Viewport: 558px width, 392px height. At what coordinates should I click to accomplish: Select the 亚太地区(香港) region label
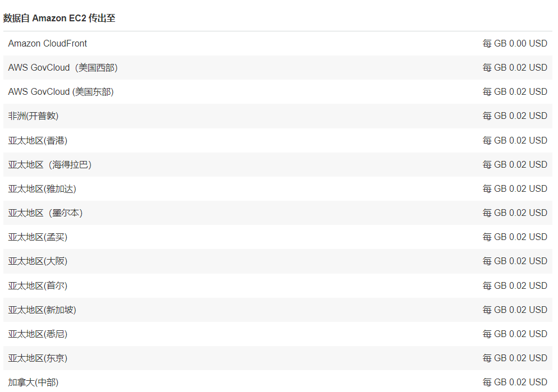[38, 140]
